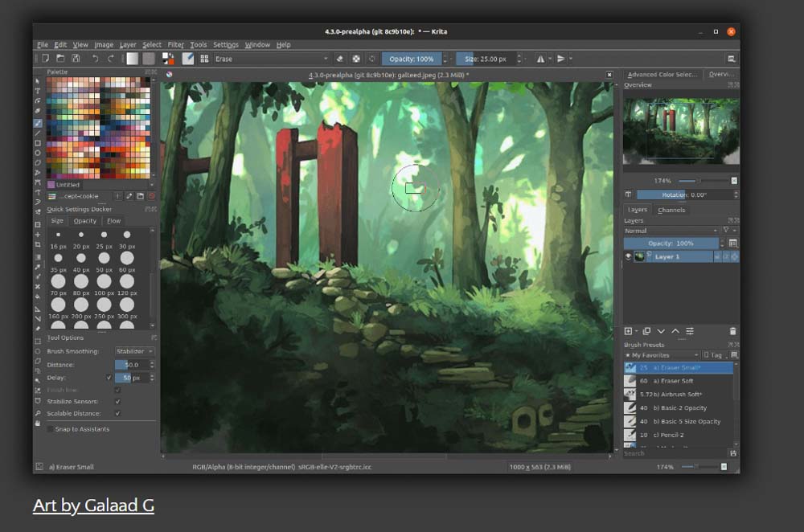Screen dimensions: 804x532
Task: Switch to the Flow tab in Quick Settings
Action: [114, 221]
